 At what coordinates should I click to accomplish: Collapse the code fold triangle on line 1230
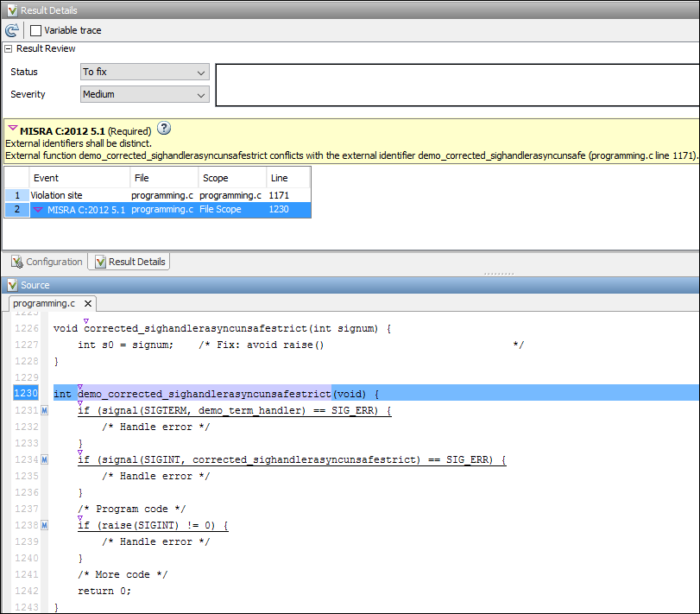[x=79, y=387]
